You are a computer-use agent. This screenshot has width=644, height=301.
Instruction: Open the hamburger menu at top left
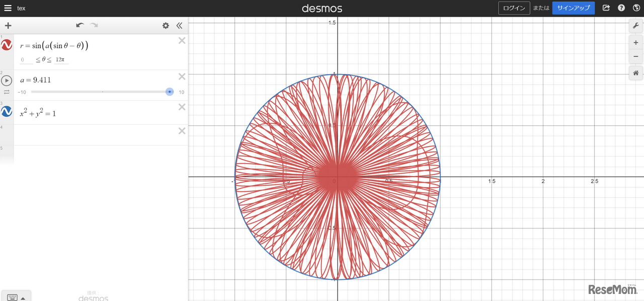8,8
